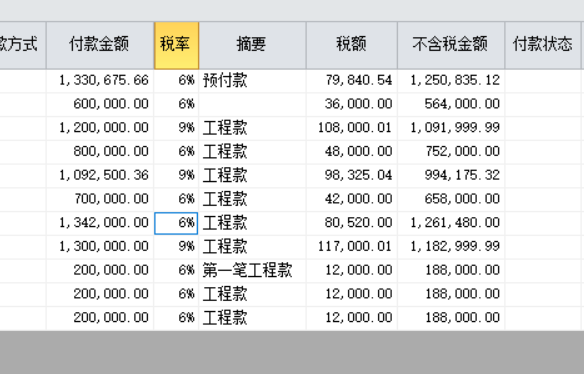Select payment amount cell 1,200,000.00

tap(100, 128)
